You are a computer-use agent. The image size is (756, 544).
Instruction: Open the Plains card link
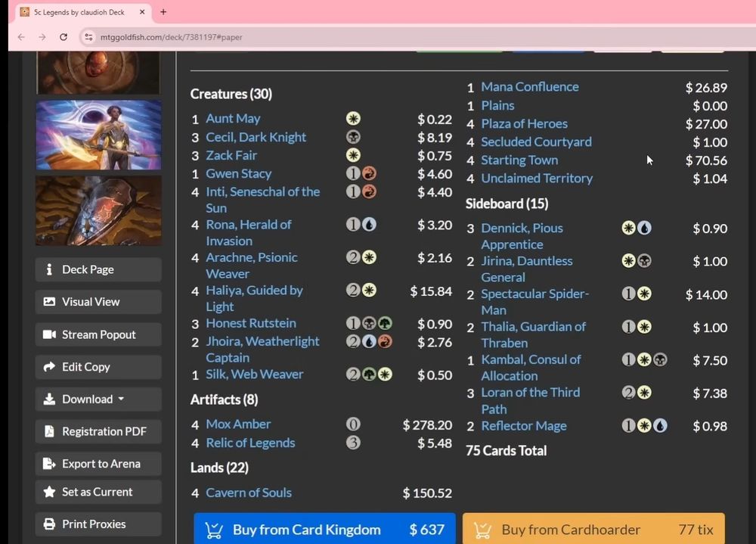pos(497,106)
